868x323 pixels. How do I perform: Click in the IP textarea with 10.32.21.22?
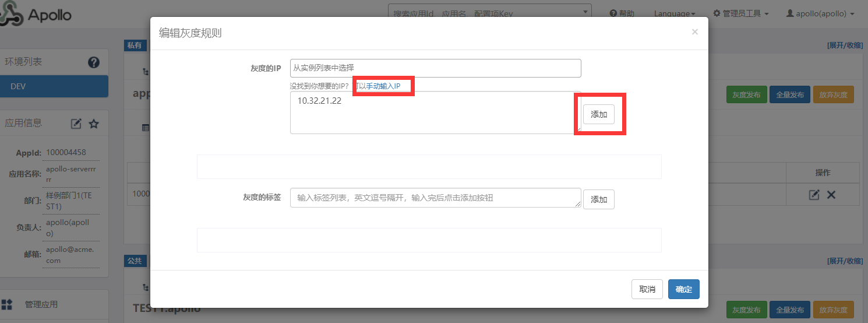click(x=436, y=113)
